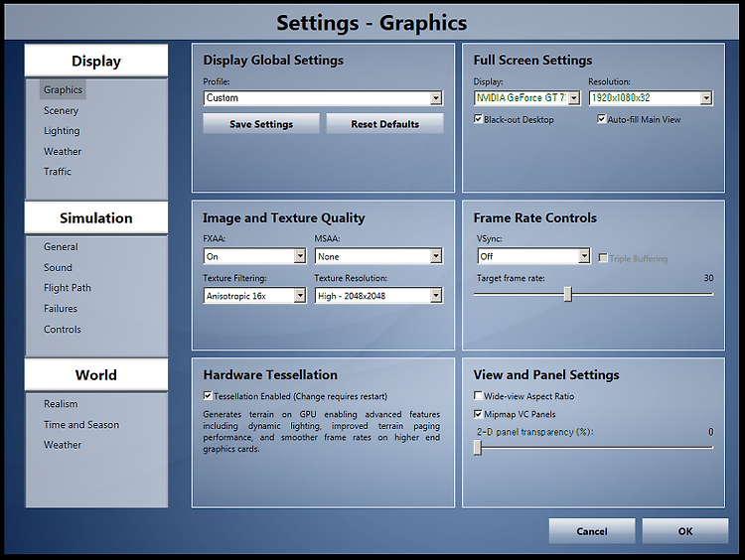Click the Frame Rate Controls heading
745x560 pixels.
(535, 217)
